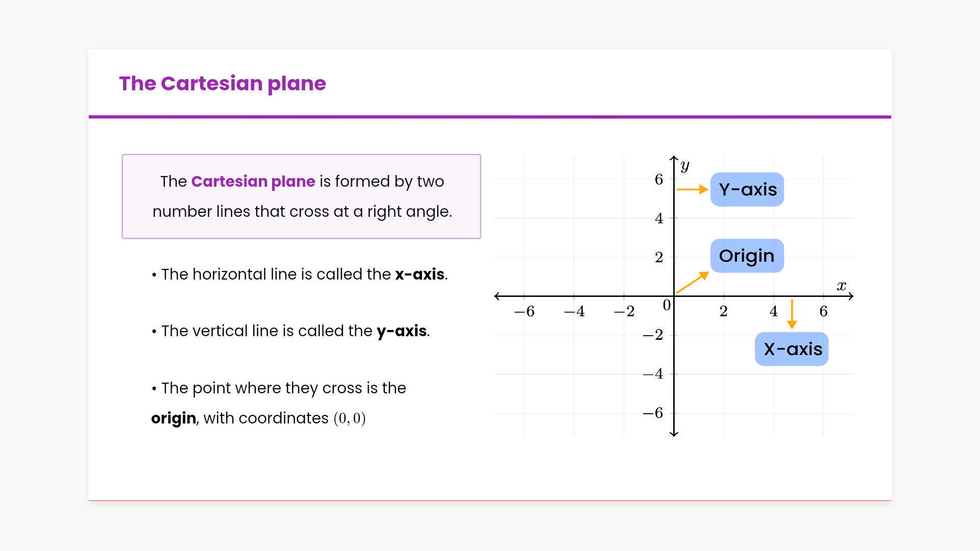Click the −6 tick label on horizontal axis

(x=524, y=311)
